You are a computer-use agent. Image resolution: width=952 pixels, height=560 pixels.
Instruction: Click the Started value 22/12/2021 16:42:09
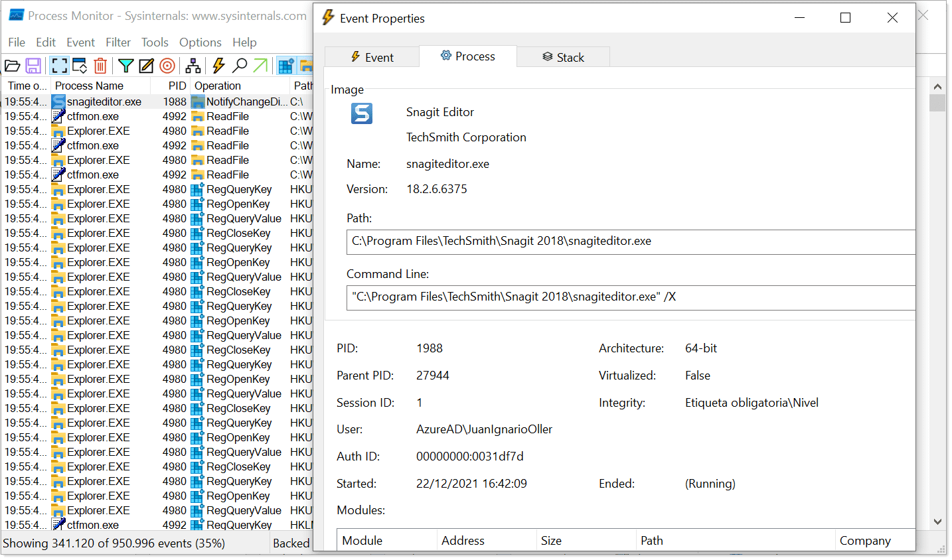pyautogui.click(x=471, y=484)
